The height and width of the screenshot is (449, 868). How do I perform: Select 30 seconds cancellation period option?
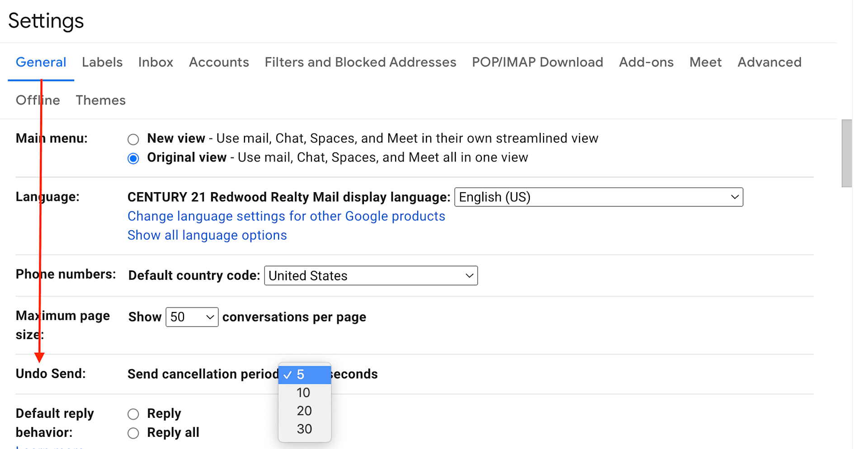click(x=304, y=429)
